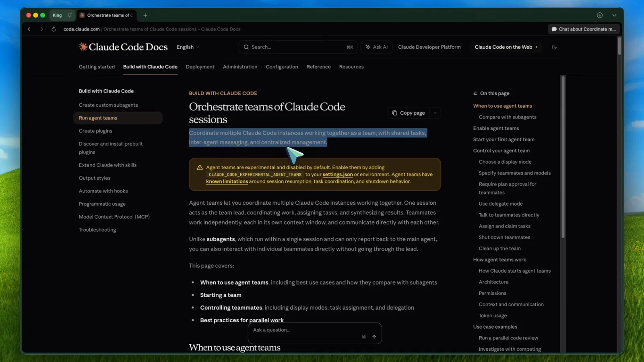This screenshot has width=644, height=362.
Task: Go forward with the browser forward arrow
Action: [x=41, y=29]
